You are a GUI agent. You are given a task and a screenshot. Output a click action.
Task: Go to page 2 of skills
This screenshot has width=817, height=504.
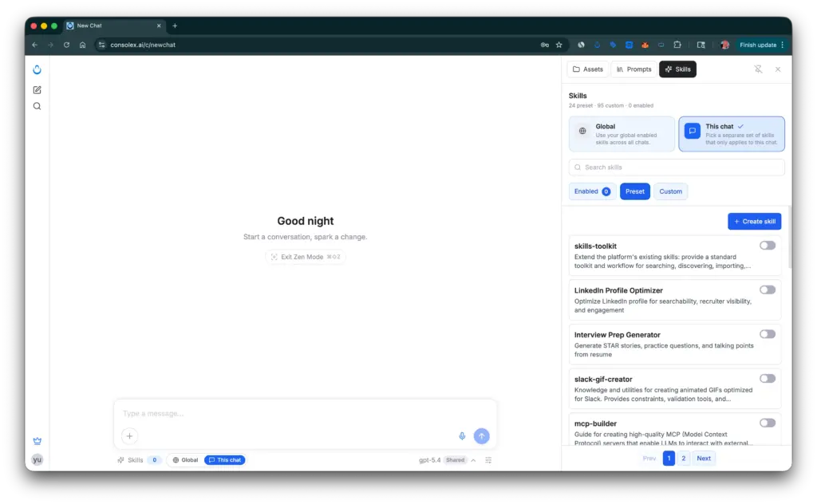[x=684, y=459]
